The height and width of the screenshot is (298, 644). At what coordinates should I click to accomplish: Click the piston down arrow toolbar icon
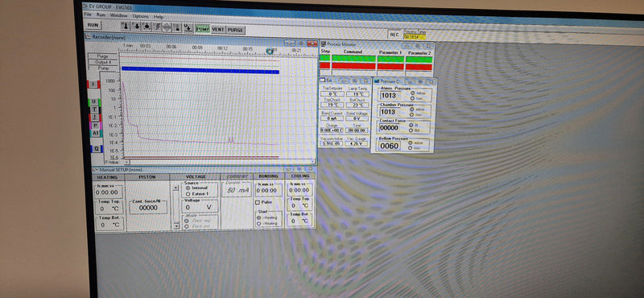pyautogui.click(x=137, y=27)
